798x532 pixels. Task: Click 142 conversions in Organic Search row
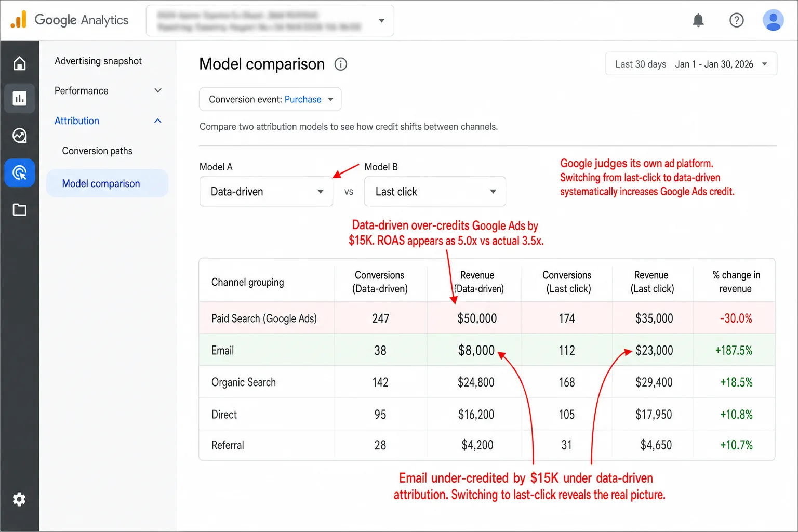pos(380,382)
